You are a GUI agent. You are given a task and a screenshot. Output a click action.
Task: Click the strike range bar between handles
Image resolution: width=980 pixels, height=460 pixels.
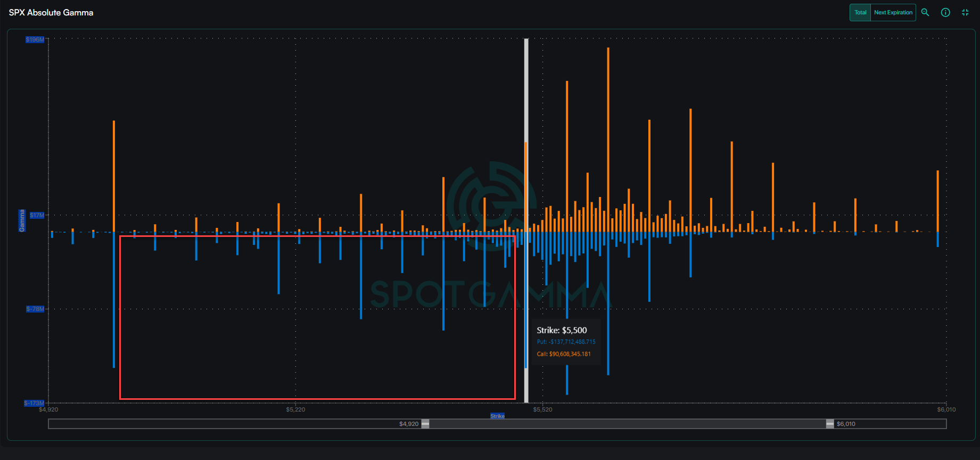627,424
